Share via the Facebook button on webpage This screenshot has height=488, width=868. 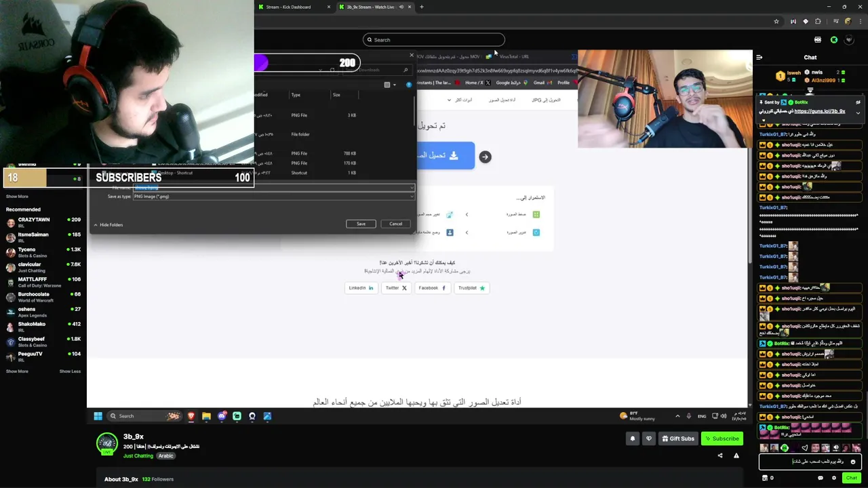[432, 288]
